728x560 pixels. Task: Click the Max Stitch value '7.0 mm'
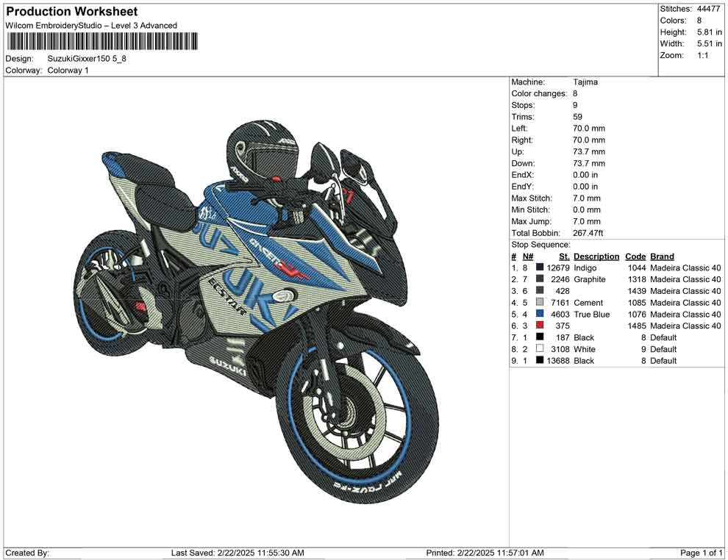pyautogui.click(x=586, y=198)
